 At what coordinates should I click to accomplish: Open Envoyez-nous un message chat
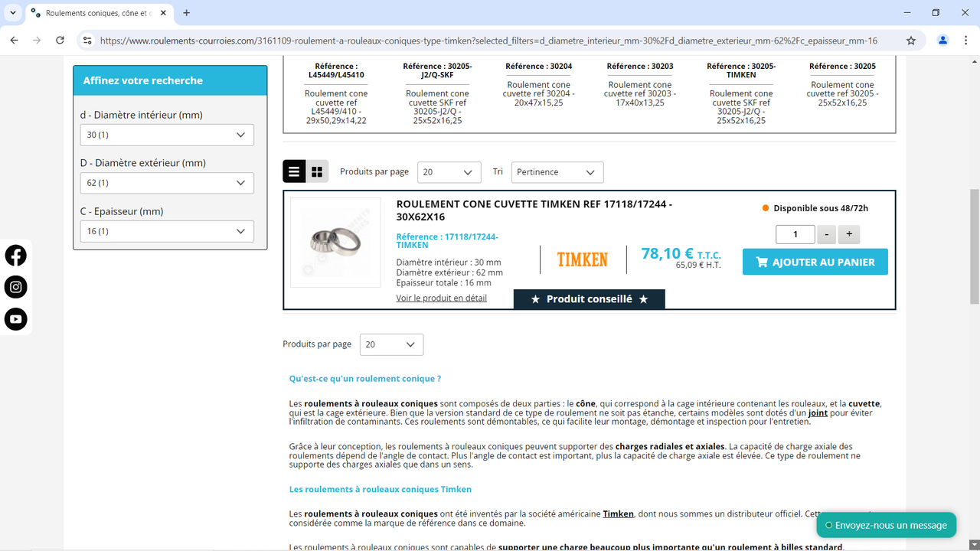[887, 525]
